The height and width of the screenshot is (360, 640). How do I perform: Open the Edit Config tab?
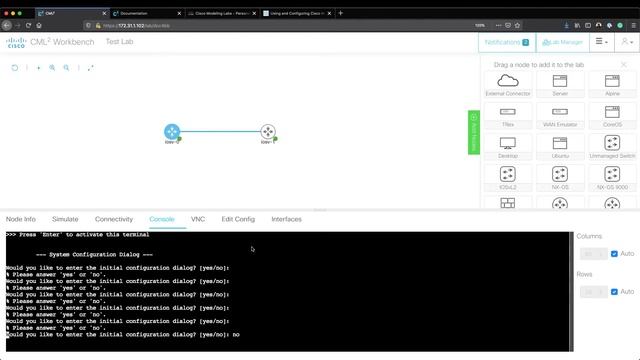point(238,219)
